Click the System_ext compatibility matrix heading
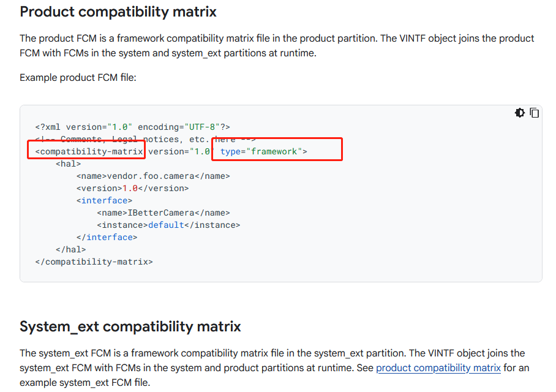Screen dimensions: 556x392 click(130, 326)
